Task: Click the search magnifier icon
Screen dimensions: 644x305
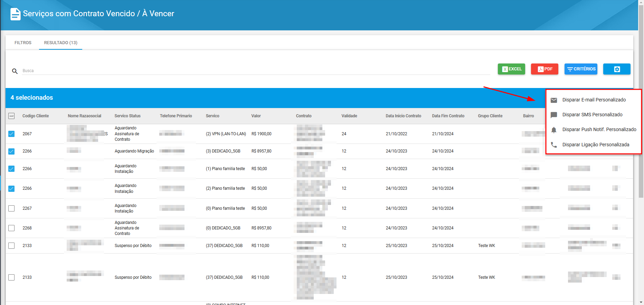Action: [x=15, y=71]
